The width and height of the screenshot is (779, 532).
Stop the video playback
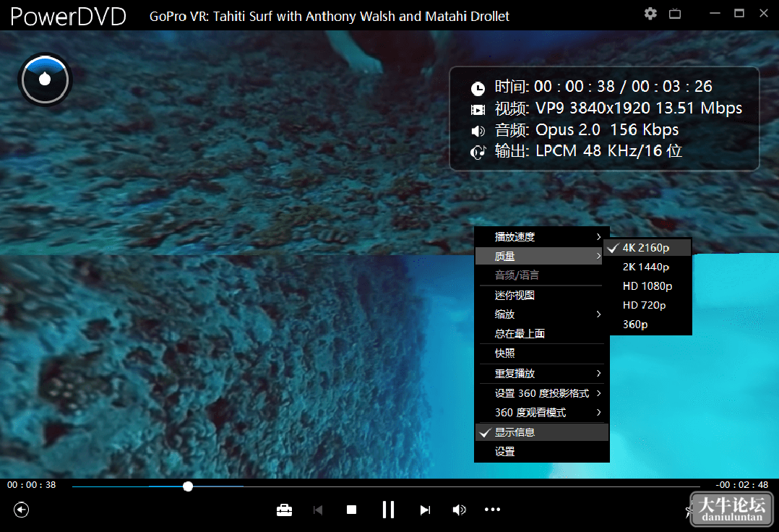(x=351, y=510)
